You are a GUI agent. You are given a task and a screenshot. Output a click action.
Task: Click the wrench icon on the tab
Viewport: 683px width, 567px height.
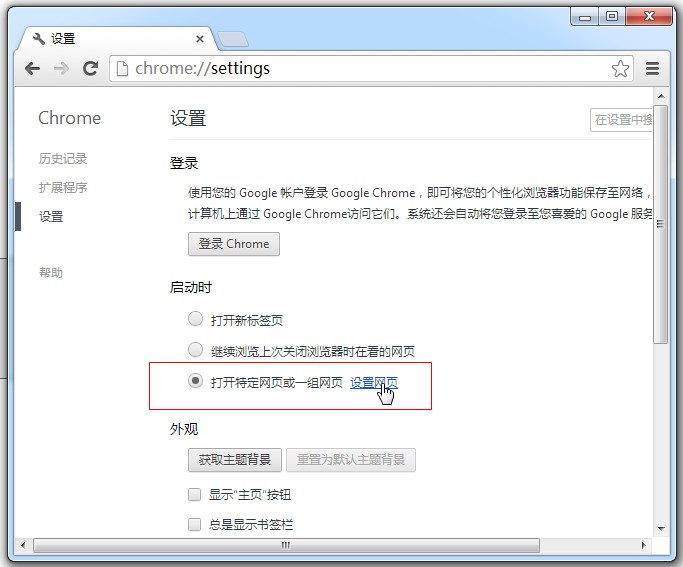click(39, 39)
